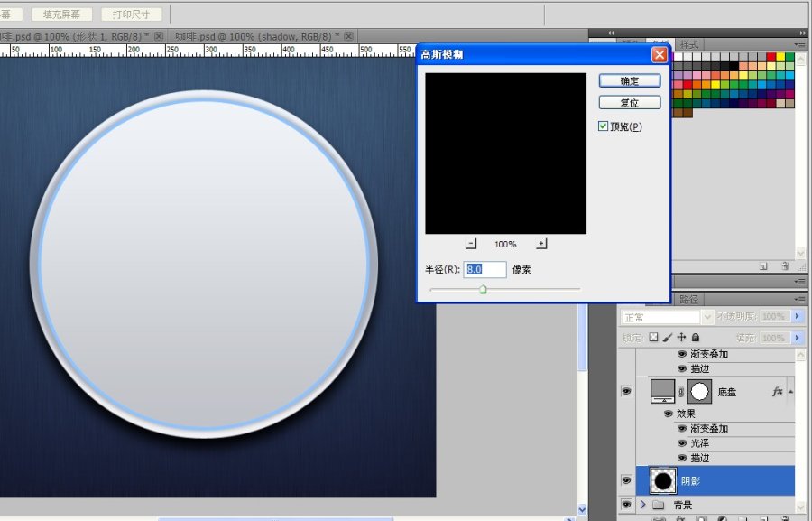The image size is (812, 521).
Task: Click the black Gaussian Blur preview area
Action: point(506,154)
